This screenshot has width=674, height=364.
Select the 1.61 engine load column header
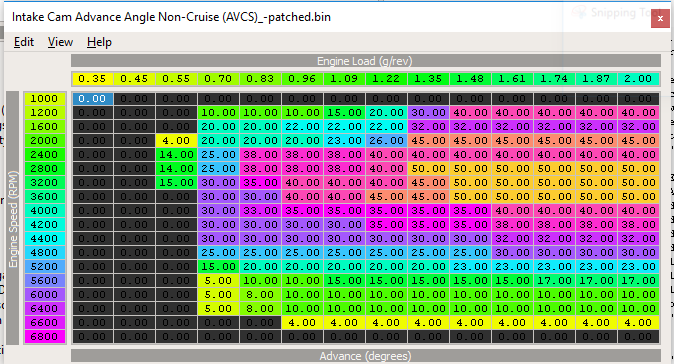512,79
